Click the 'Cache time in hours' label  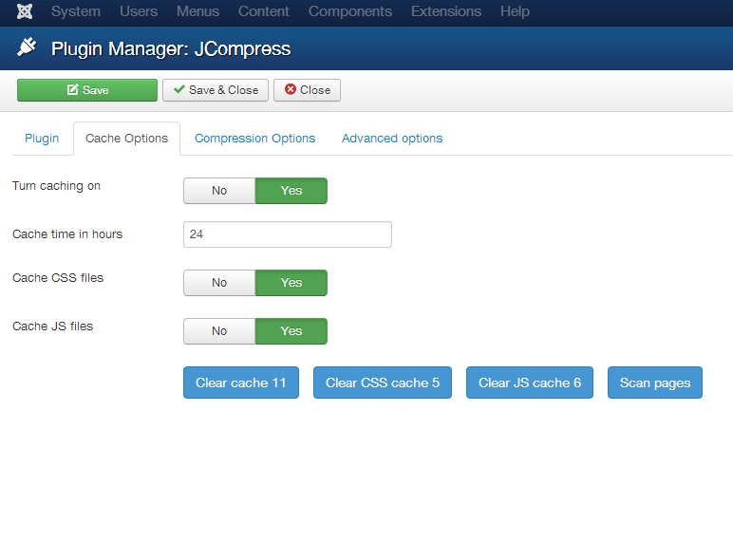tap(67, 234)
